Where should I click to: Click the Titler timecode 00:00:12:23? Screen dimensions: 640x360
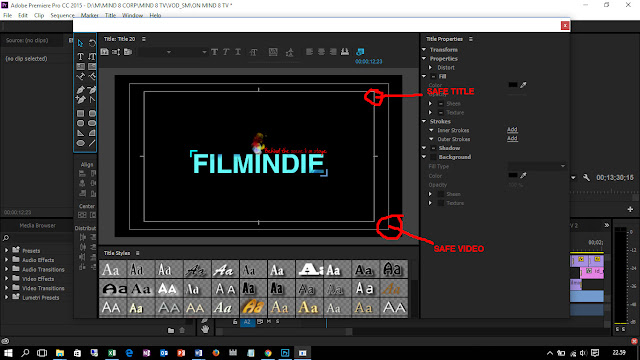pos(369,62)
